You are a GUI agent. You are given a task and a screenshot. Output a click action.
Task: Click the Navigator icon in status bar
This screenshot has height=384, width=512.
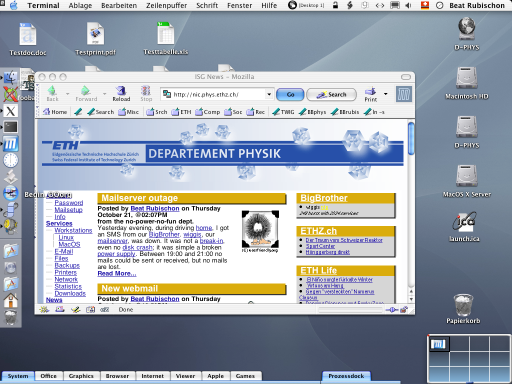pos(44,310)
